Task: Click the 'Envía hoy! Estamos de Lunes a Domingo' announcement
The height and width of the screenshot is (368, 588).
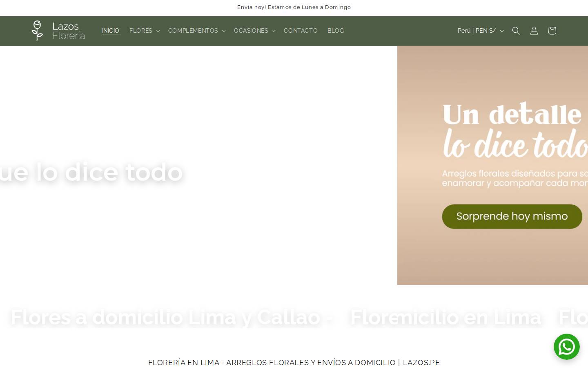Action: pos(294,7)
